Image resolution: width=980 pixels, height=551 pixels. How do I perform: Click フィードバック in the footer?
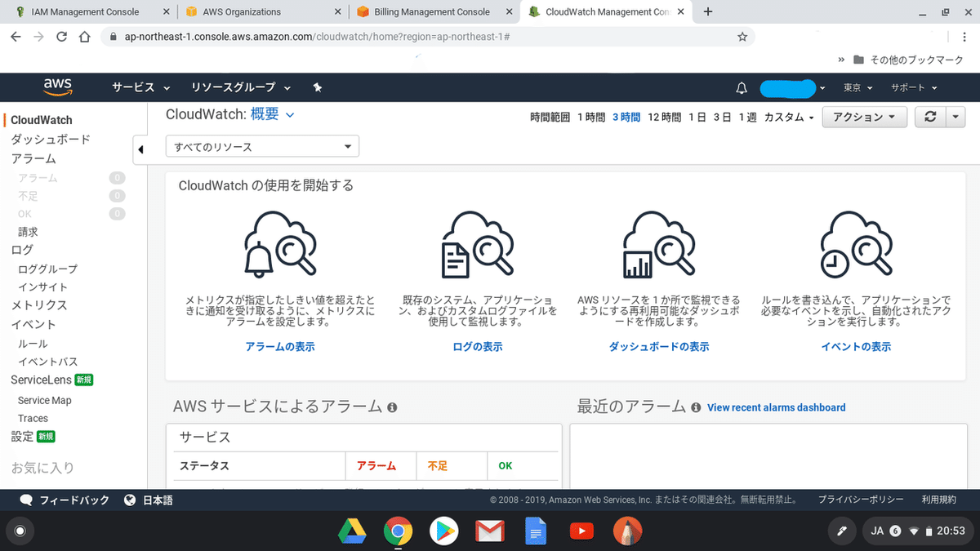point(65,500)
